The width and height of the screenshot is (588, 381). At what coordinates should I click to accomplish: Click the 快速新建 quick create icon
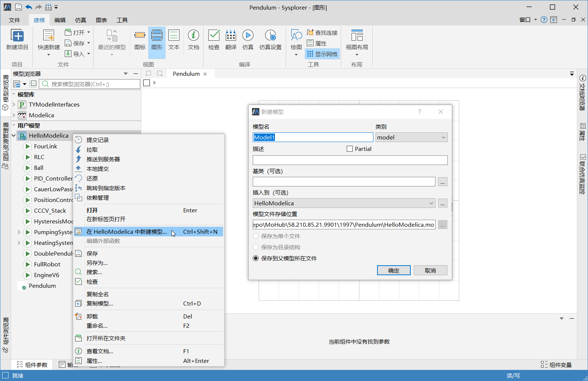pos(48,40)
